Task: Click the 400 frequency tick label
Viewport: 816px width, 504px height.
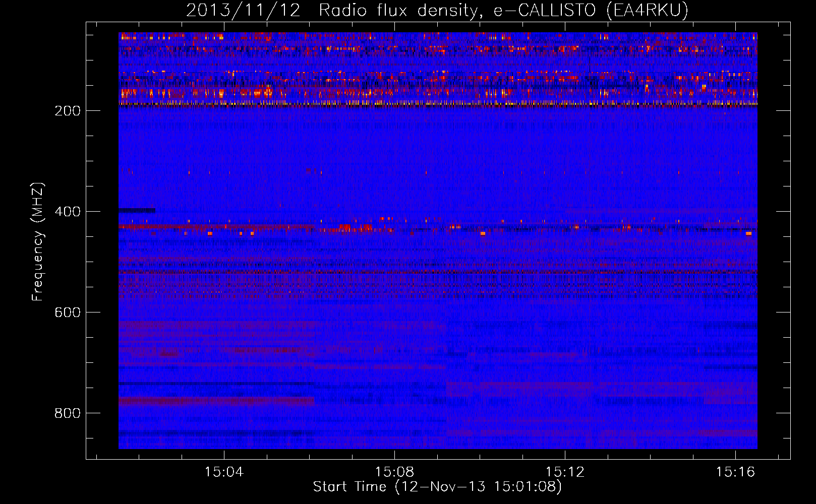Action: [x=67, y=212]
